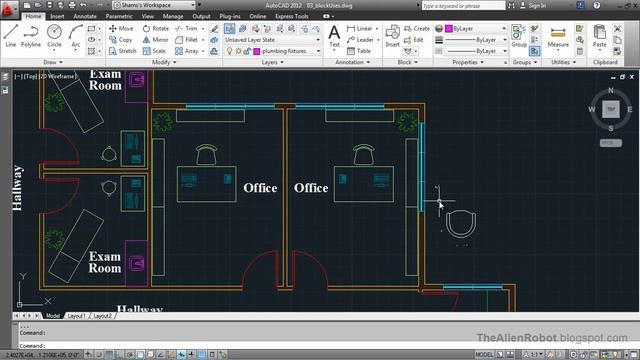Viewport: 640px width, 360px height.
Task: Click the Sign In button
Action: (x=533, y=5)
